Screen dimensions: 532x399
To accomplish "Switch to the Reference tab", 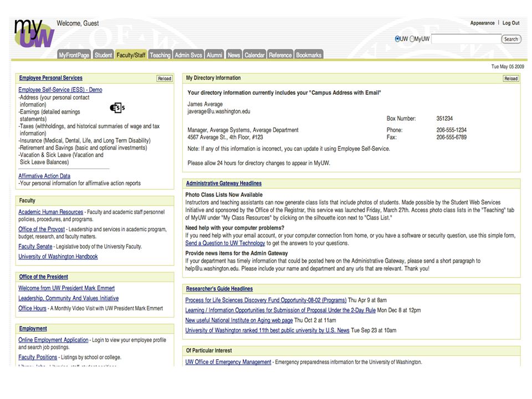I will [280, 55].
